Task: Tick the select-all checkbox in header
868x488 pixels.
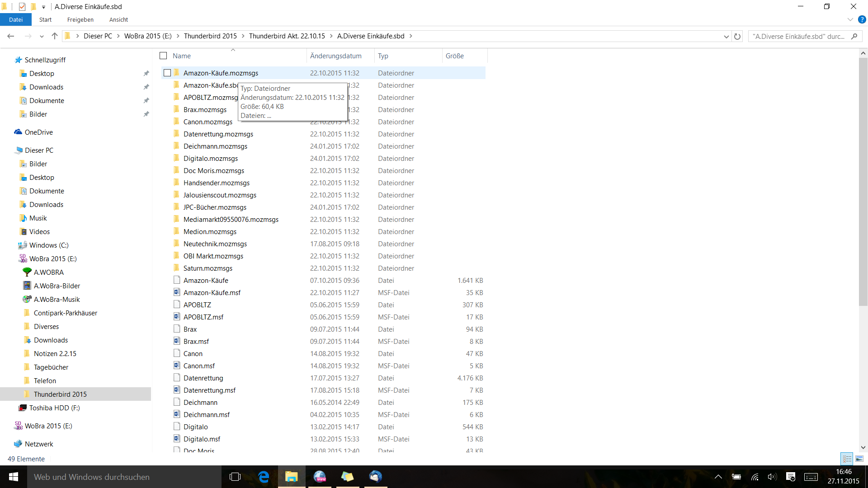Action: click(x=163, y=56)
